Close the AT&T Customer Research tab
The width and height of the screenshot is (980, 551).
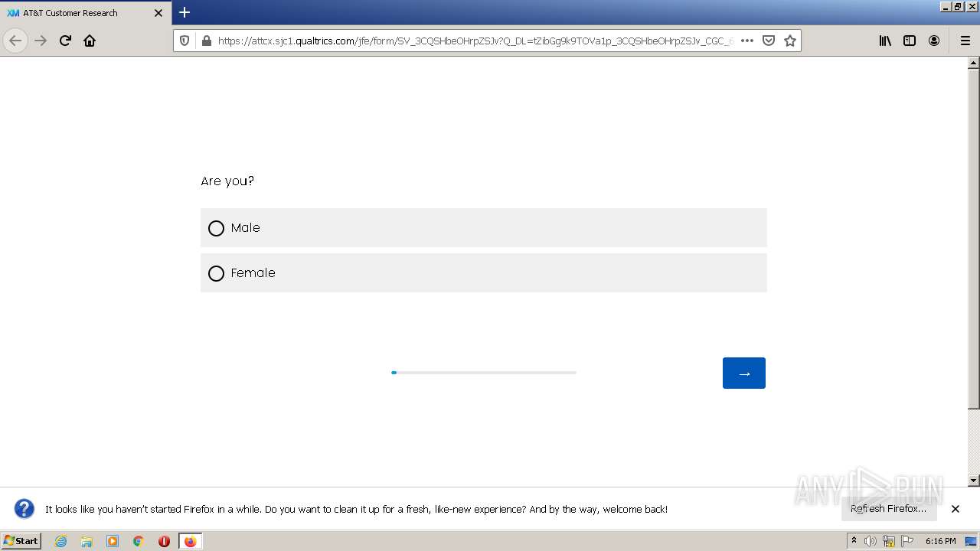point(158,13)
